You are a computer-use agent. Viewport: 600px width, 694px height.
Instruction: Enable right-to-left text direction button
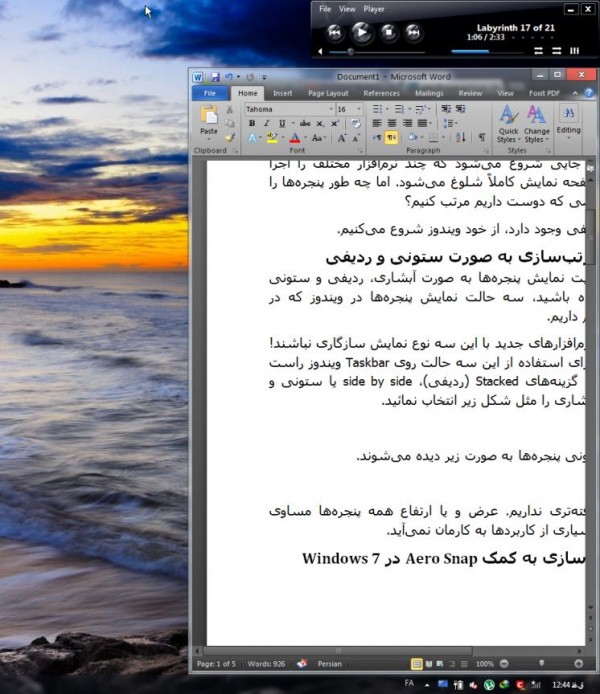coord(391,138)
